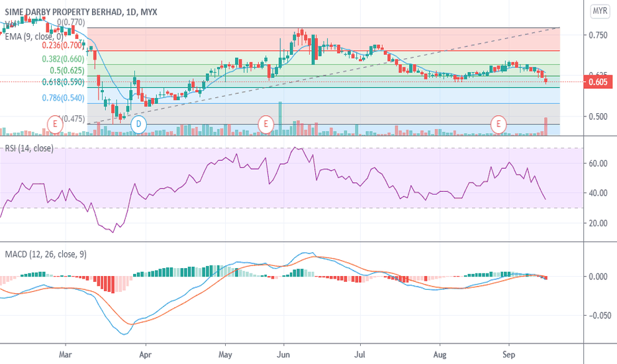
Task: Click the 0.605 current price label
Action: tap(598, 82)
